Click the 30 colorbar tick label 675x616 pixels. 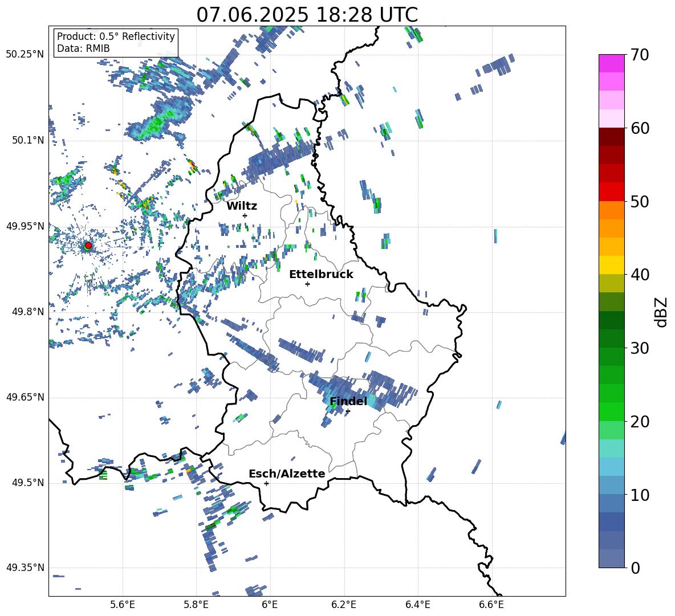pyautogui.click(x=640, y=348)
